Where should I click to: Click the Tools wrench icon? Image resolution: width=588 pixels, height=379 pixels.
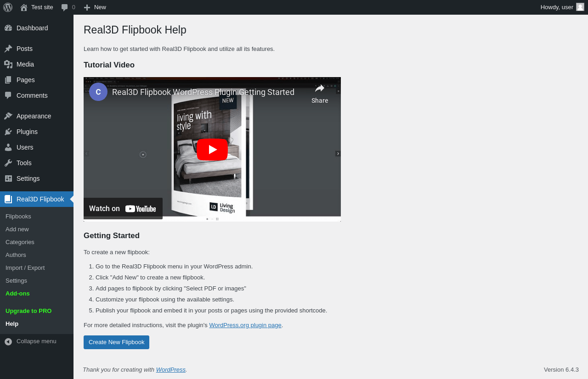click(8, 163)
